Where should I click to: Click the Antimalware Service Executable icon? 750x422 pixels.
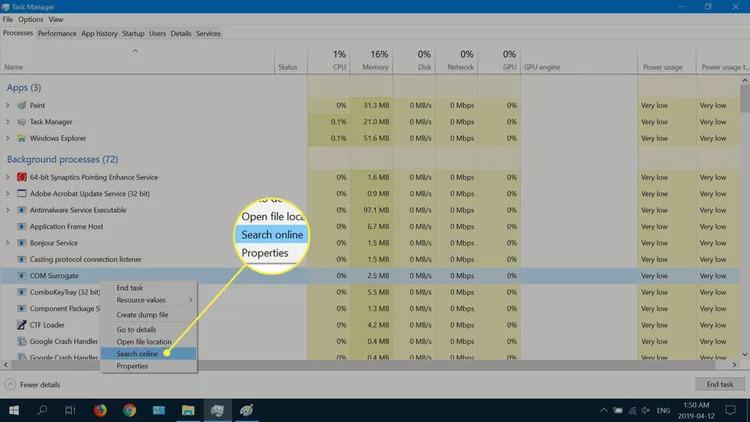[x=22, y=210]
